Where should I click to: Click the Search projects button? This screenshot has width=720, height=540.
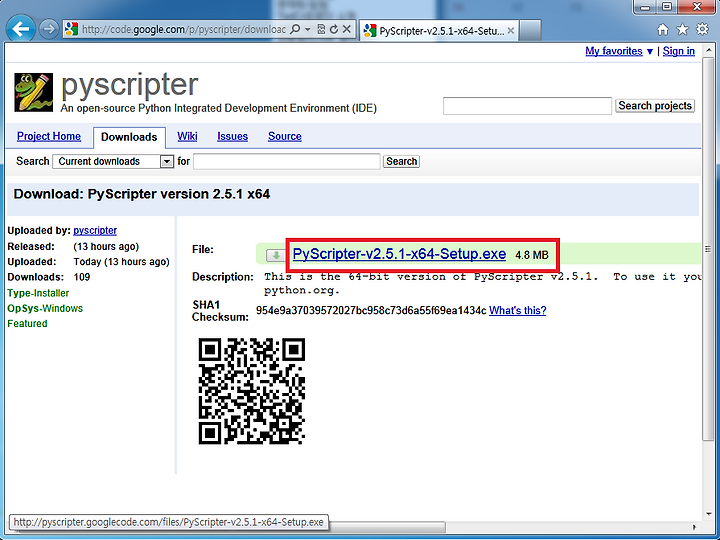[x=655, y=106]
